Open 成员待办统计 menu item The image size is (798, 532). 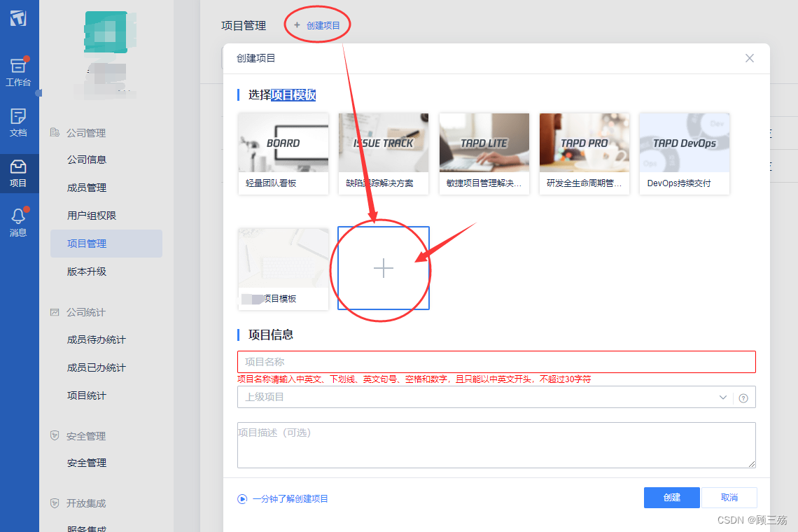tap(96, 339)
